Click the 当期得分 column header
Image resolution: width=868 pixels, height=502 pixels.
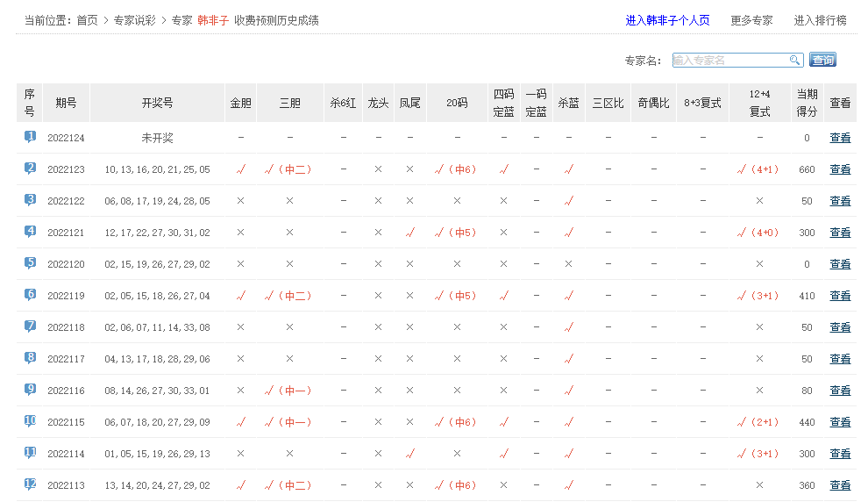(807, 103)
